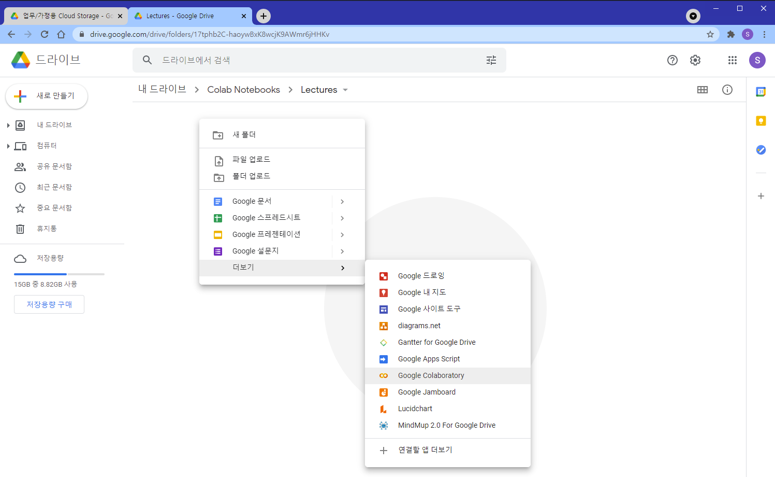Open the Drive settings gear
Viewport: 775px width, 477px height.
(x=695, y=60)
